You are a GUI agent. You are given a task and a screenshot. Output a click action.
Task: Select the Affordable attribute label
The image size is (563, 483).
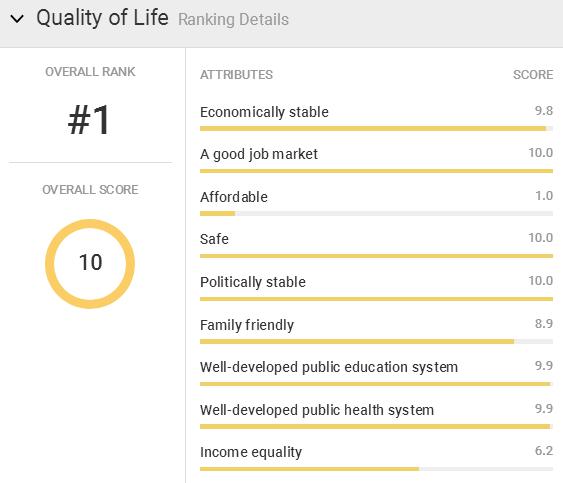click(234, 197)
